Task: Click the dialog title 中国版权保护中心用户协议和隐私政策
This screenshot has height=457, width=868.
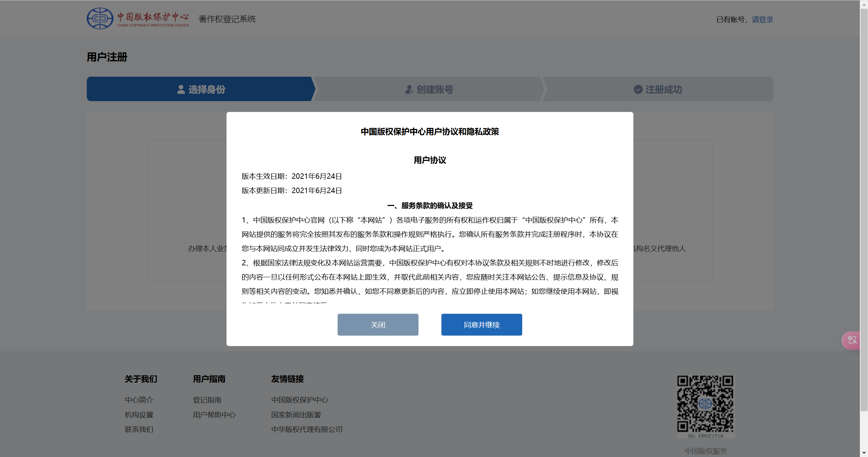Action: tap(430, 132)
